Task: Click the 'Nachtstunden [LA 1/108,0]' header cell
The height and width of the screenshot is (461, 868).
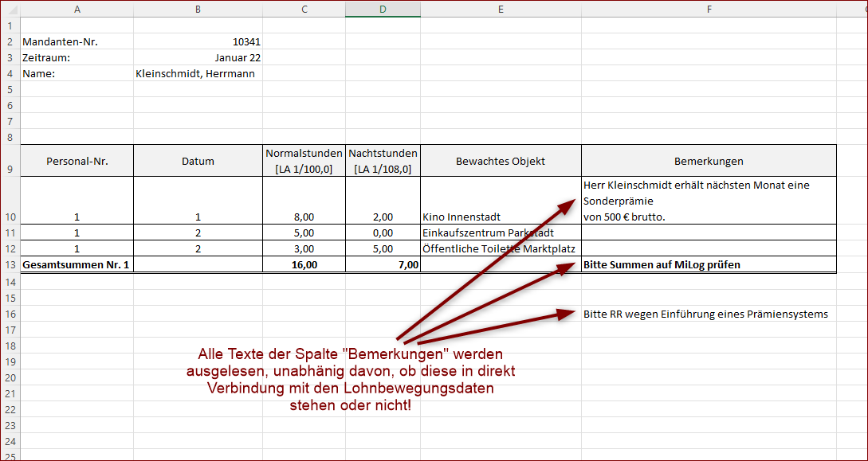Action: coord(383,161)
